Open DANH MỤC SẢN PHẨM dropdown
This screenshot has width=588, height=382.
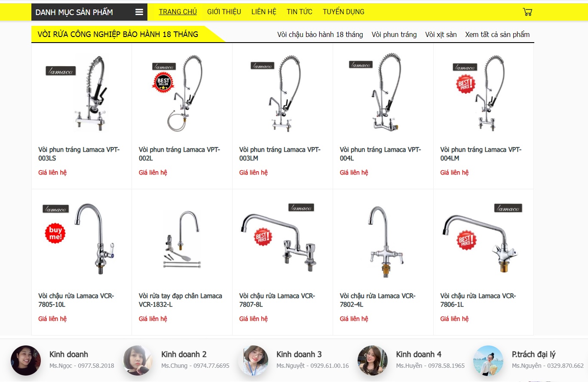[x=89, y=12]
